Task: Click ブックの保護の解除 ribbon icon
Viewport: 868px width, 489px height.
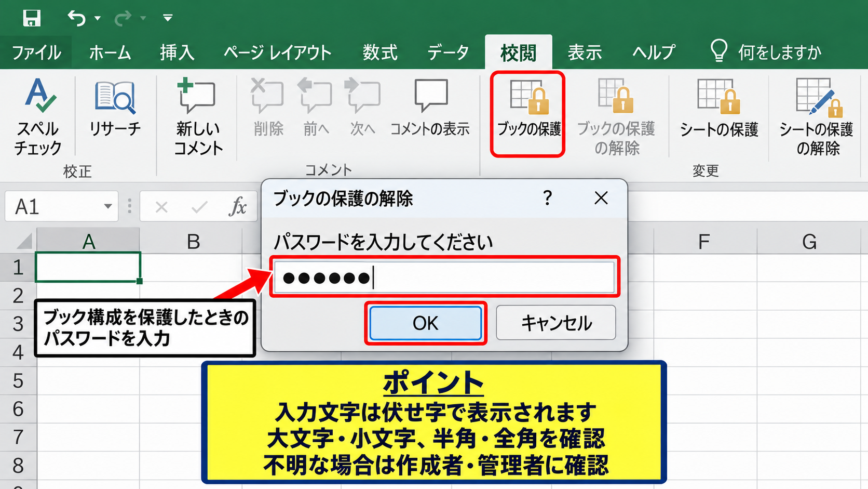Action: [x=616, y=117]
